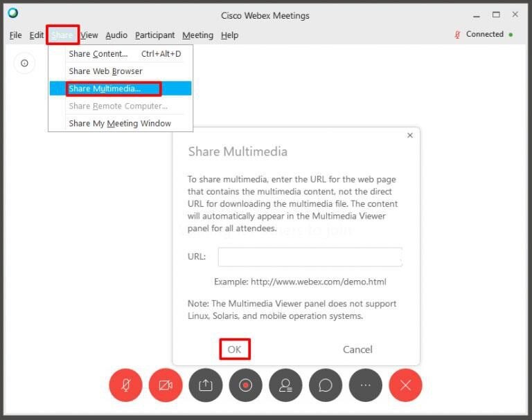The height and width of the screenshot is (420, 532).
Task: Maximize the Webex Meetings window
Action: [496, 15]
